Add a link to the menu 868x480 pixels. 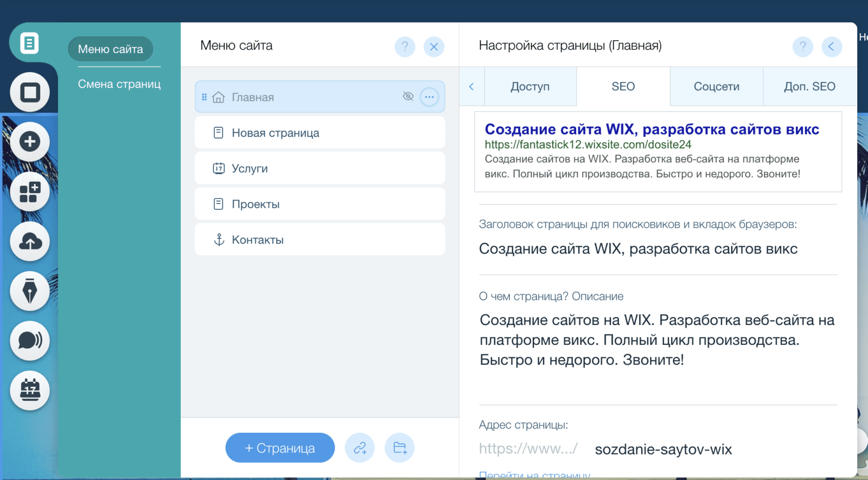360,448
